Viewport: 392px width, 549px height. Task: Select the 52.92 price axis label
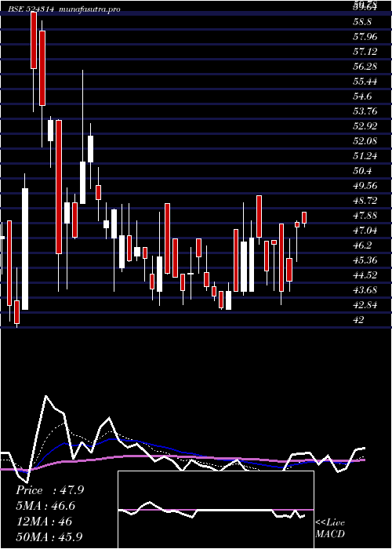tap(365, 126)
